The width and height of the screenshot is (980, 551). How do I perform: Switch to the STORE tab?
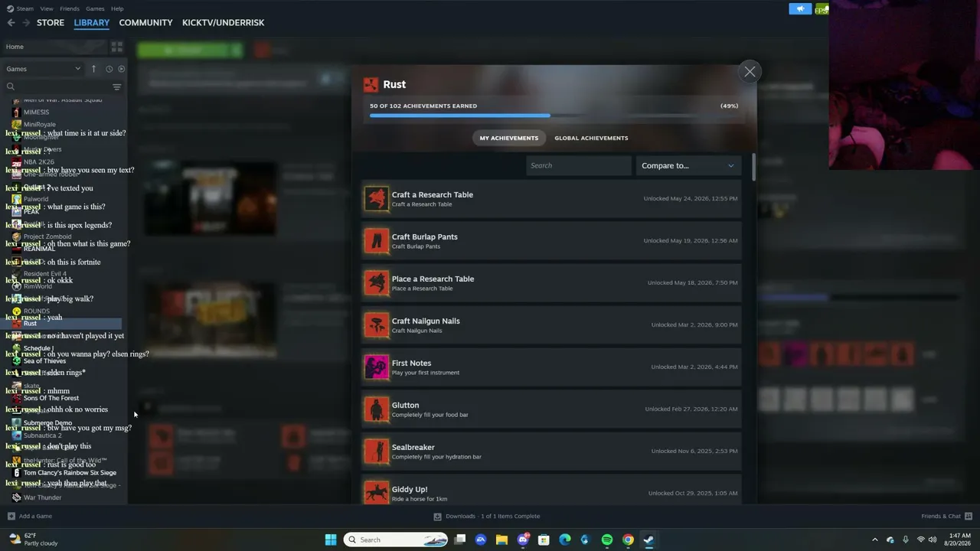pyautogui.click(x=51, y=23)
